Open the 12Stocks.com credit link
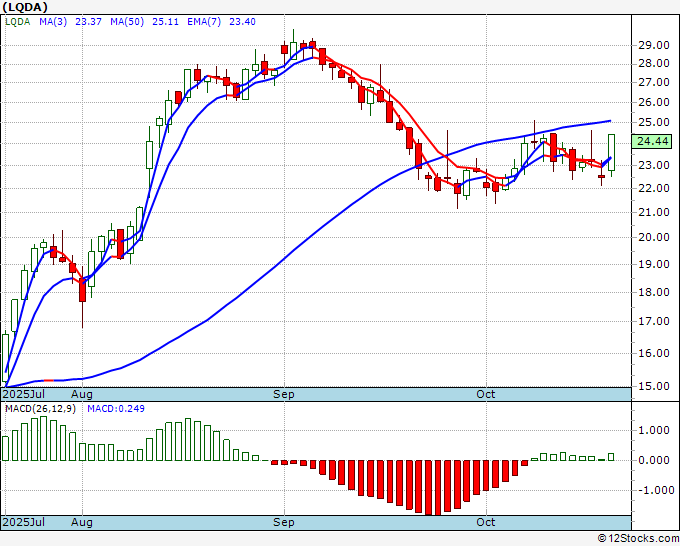 [x=638, y=539]
